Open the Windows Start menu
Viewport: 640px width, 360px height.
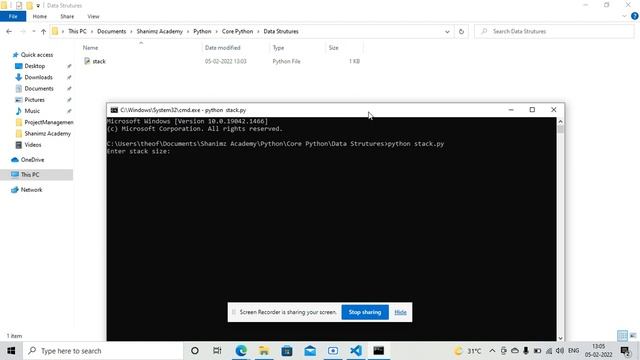(11, 351)
